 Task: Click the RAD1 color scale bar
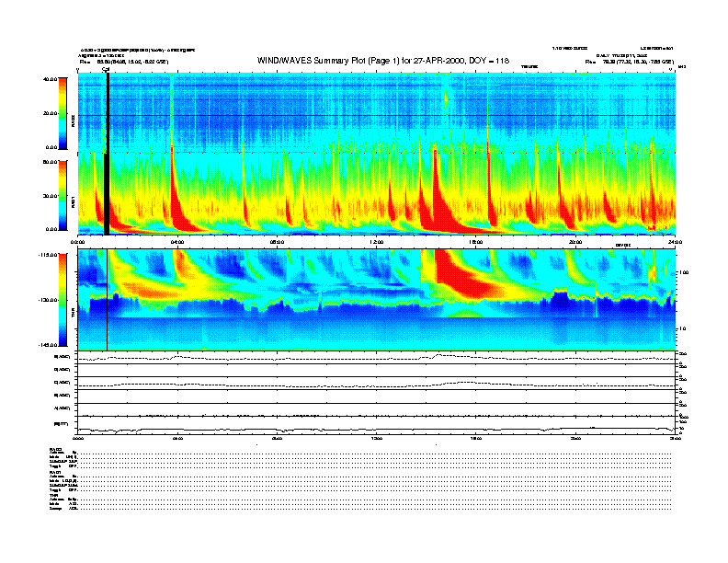[x=63, y=195]
